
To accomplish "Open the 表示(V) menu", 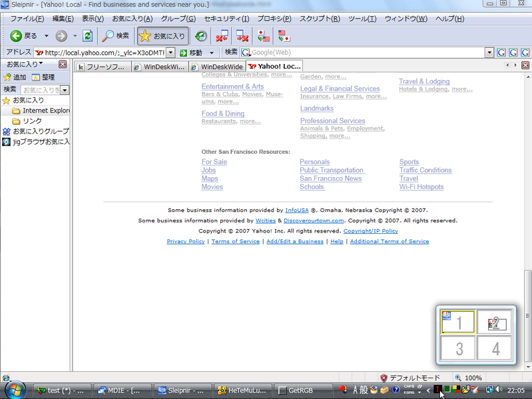I will click(93, 19).
